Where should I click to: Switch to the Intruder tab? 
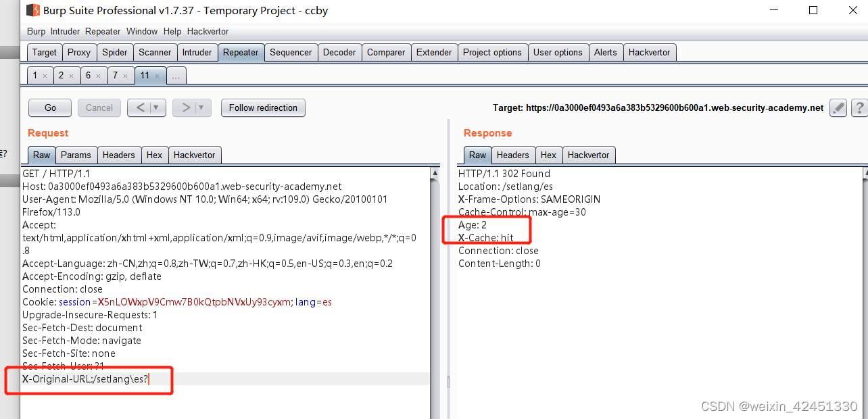click(x=197, y=53)
